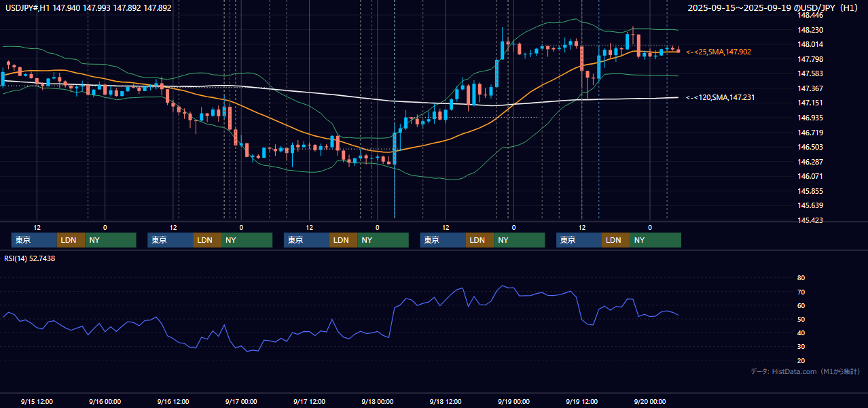Viewport: 868px width, 408px height.
Task: Click the RSI axis level 70
Action: pos(801,292)
